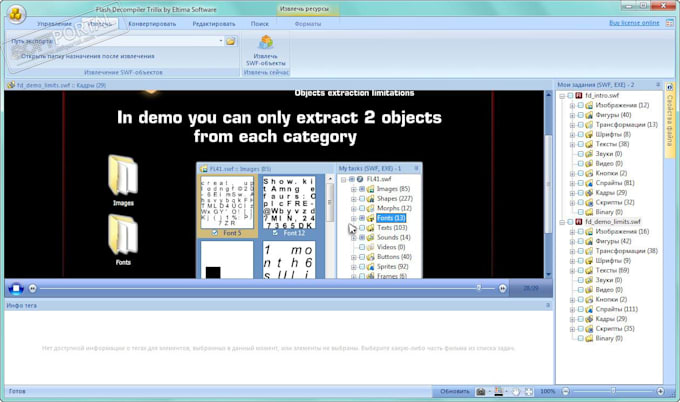Expand the Шрифты (8) node
The height and width of the screenshot is (402, 680).
[572, 134]
